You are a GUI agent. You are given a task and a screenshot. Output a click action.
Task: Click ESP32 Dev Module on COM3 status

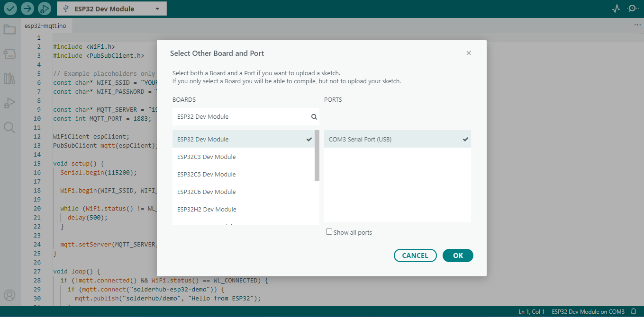(x=588, y=312)
